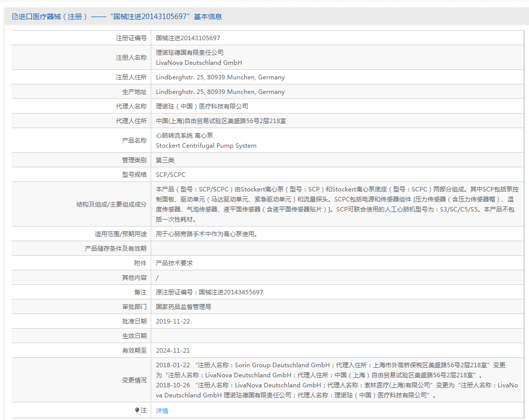529x420 pixels.
Task: Select model specification SCP/SCPC value
Action: pyautogui.click(x=171, y=175)
